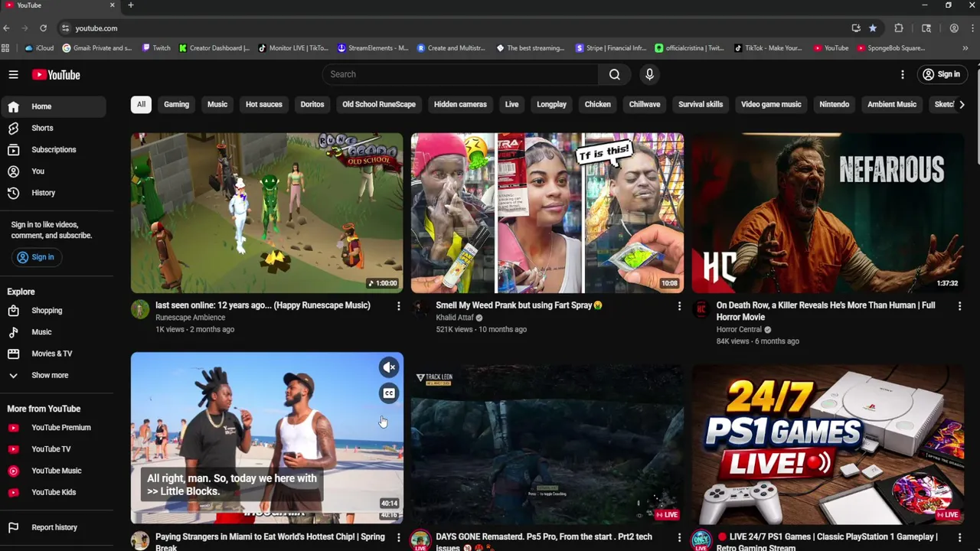Viewport: 980px width, 551px height.
Task: Click the browser back arrow
Action: point(6,28)
